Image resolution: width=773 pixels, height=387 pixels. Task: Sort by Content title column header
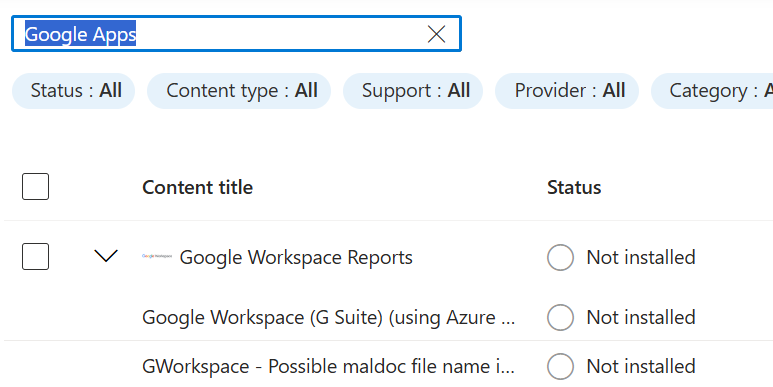[198, 187]
